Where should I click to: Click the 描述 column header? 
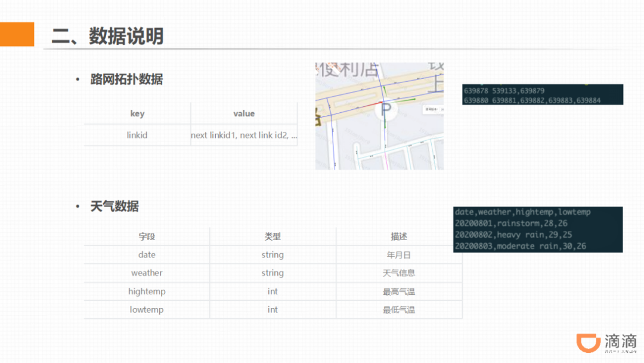click(x=399, y=236)
